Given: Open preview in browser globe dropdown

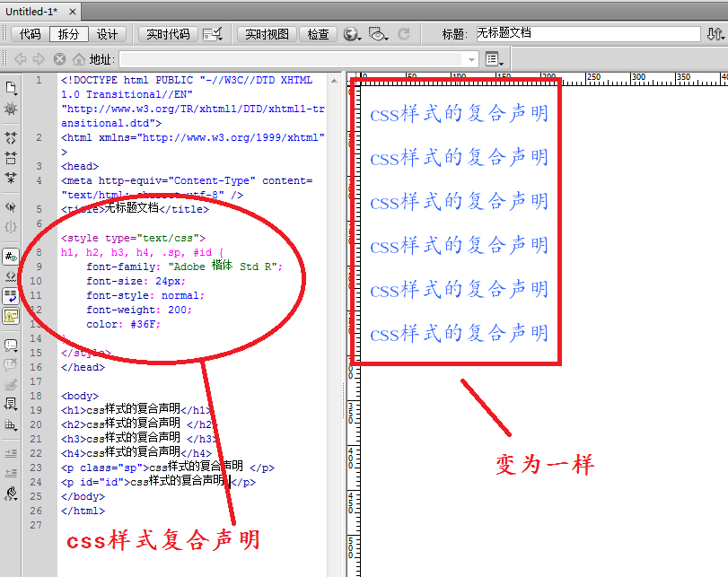Looking at the screenshot, I should (x=353, y=34).
